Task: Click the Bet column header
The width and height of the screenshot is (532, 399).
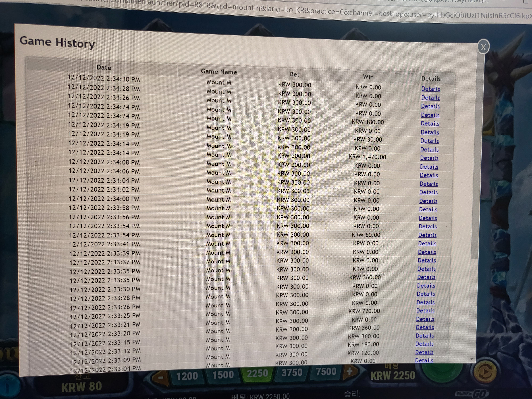Action: pyautogui.click(x=295, y=74)
